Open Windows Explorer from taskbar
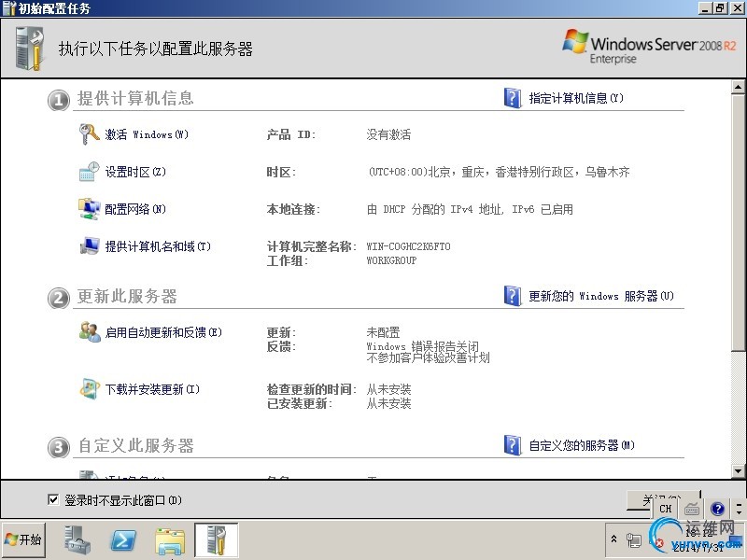Image resolution: width=747 pixels, height=560 pixels. click(170, 540)
